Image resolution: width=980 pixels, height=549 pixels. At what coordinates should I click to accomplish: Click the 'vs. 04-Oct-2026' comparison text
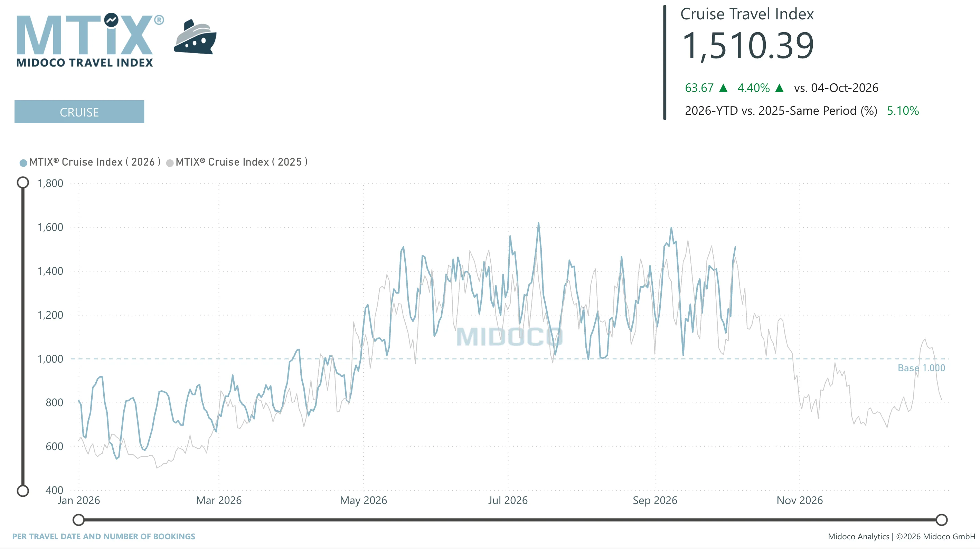point(836,88)
